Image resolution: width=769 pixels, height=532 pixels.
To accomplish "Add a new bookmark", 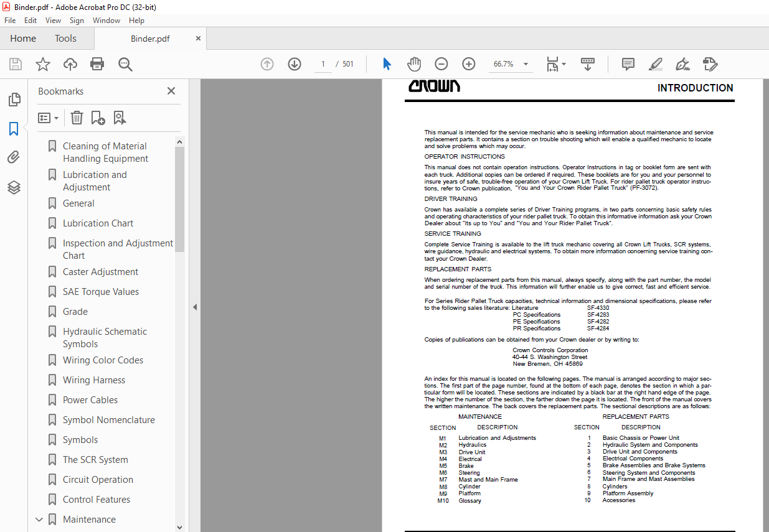I will click(98, 118).
